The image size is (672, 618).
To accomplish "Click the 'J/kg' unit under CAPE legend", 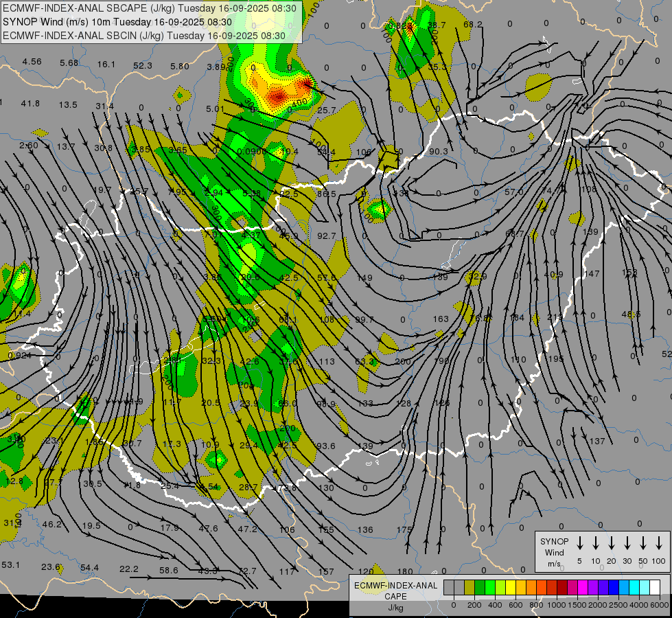I will click(395, 608).
